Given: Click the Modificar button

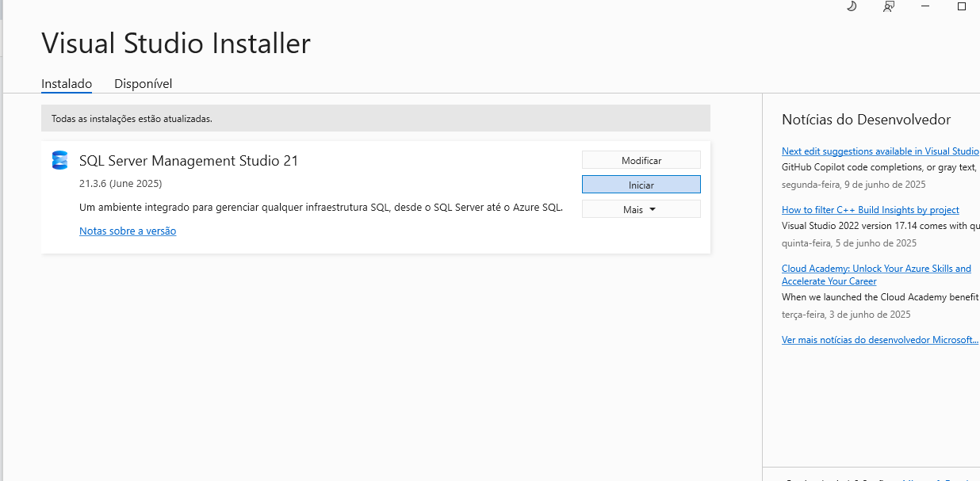Looking at the screenshot, I should point(641,160).
